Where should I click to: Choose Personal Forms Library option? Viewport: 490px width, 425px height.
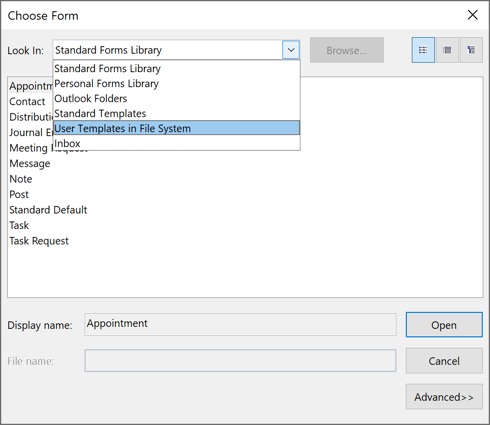click(176, 83)
